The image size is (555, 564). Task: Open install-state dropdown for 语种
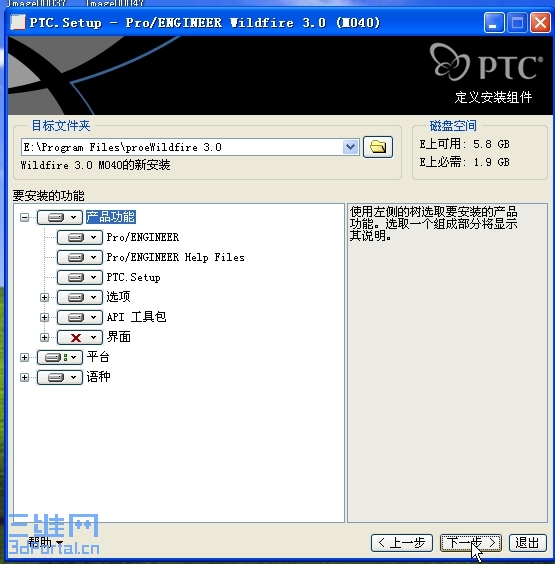pos(60,377)
